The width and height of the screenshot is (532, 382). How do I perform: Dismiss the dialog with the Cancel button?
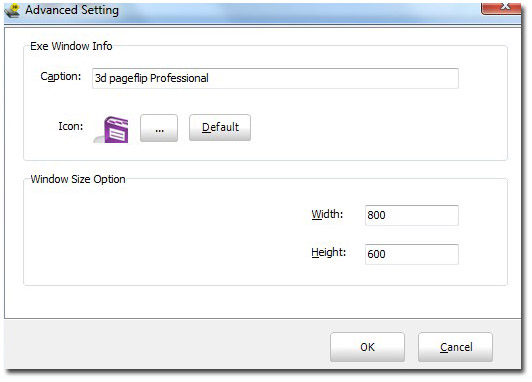455,347
